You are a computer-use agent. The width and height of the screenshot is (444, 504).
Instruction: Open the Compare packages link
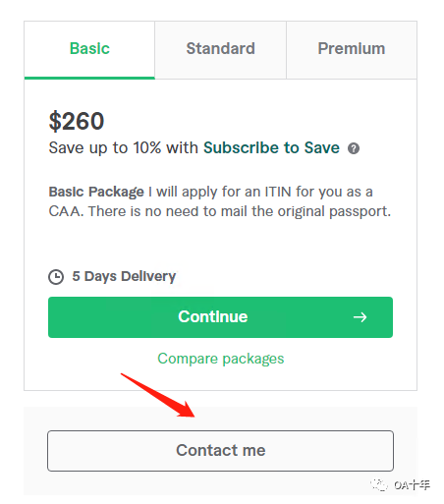tap(221, 359)
